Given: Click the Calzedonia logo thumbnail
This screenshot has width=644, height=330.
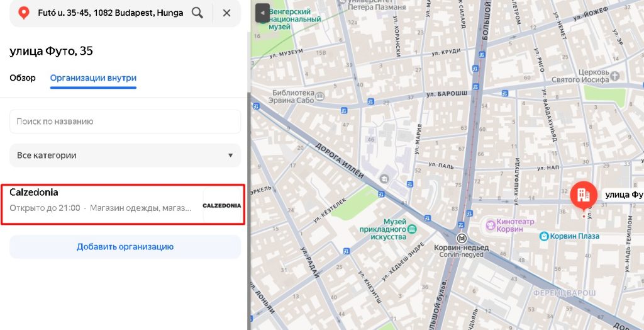Looking at the screenshot, I should [221, 205].
